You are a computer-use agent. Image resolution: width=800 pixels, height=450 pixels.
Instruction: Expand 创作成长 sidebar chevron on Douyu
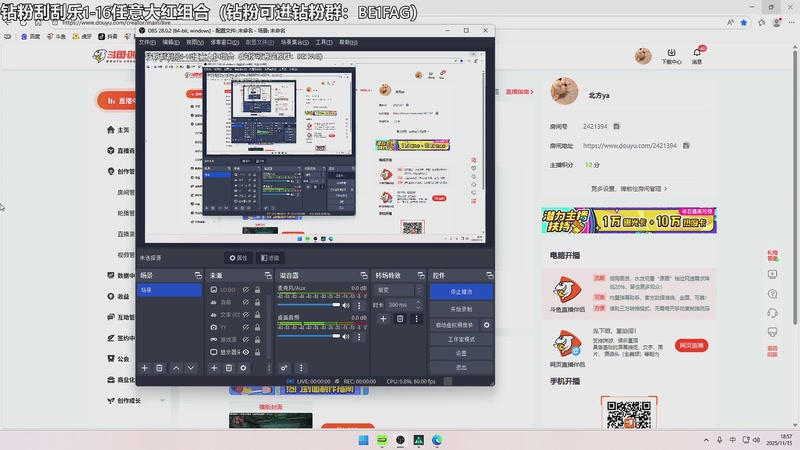pyautogui.click(x=163, y=401)
